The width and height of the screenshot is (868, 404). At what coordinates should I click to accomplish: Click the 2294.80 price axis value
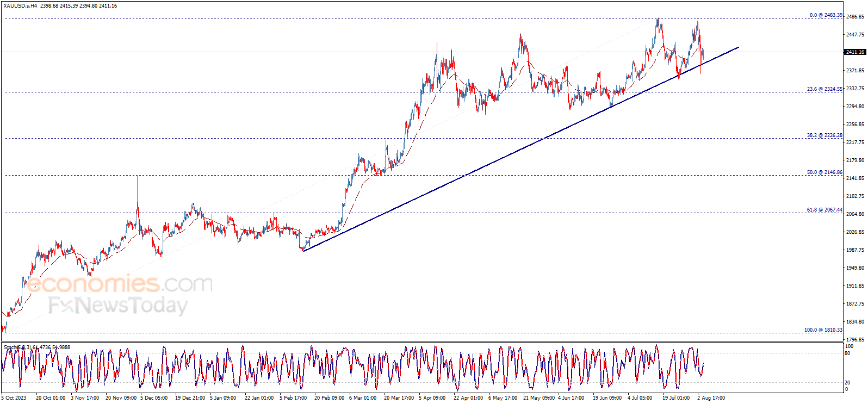pyautogui.click(x=855, y=107)
